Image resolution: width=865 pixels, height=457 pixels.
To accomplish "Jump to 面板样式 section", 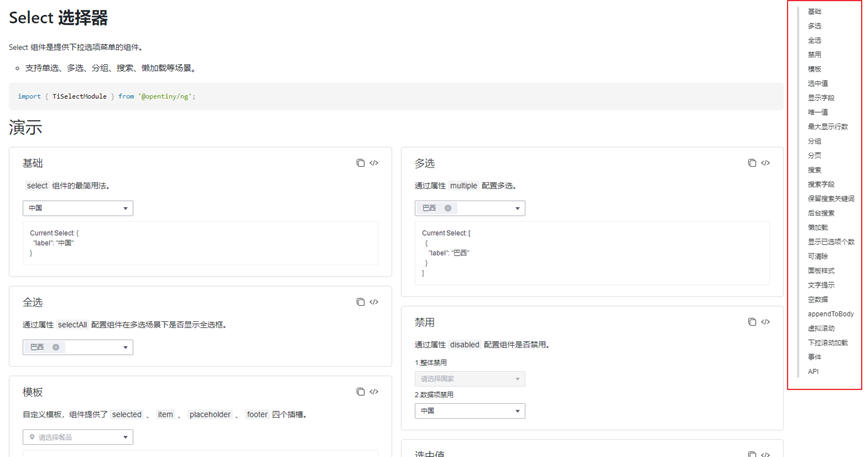I will point(821,270).
